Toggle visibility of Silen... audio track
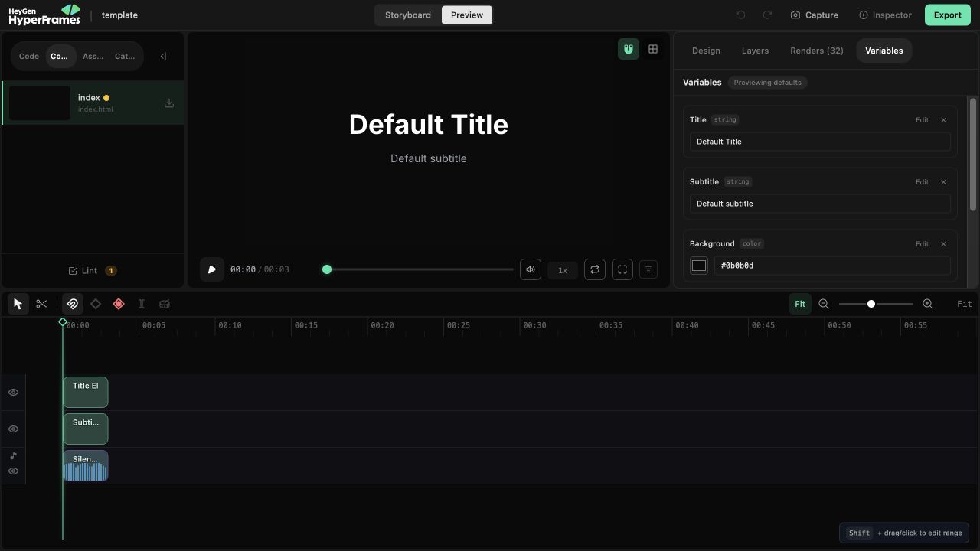The height and width of the screenshot is (551, 980). click(13, 471)
